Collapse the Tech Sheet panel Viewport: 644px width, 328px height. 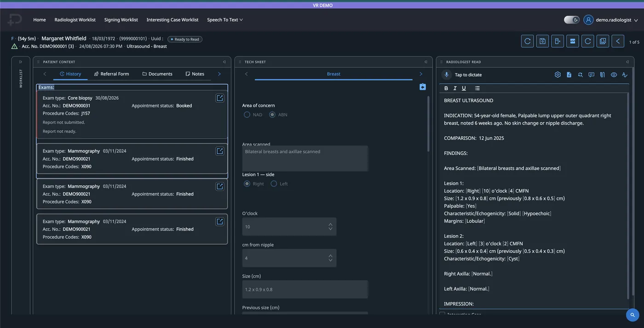pos(425,62)
